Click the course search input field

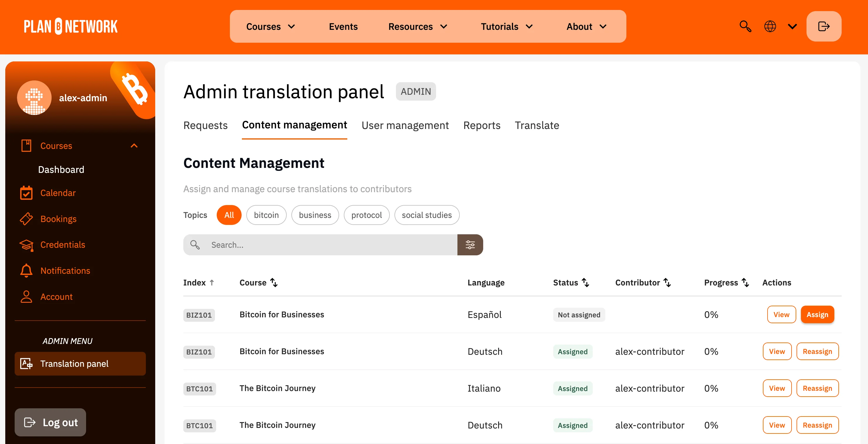pyautogui.click(x=330, y=245)
